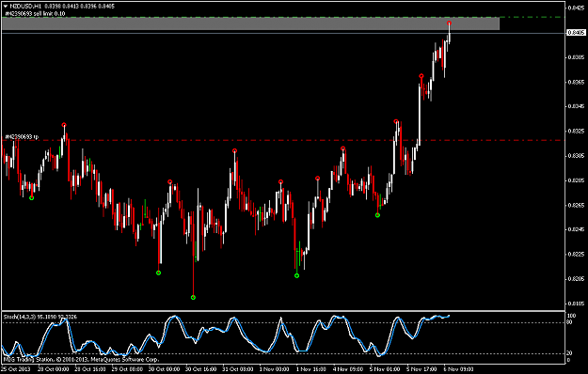Select the gray rectangle zone at chart top

[x=250, y=23]
